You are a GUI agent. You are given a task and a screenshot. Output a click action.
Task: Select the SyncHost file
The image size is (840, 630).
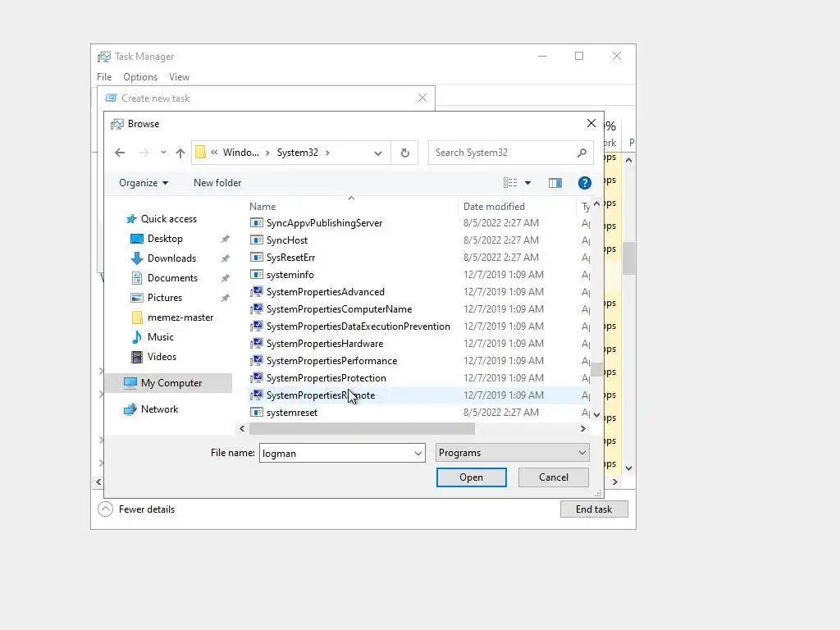pyautogui.click(x=287, y=240)
